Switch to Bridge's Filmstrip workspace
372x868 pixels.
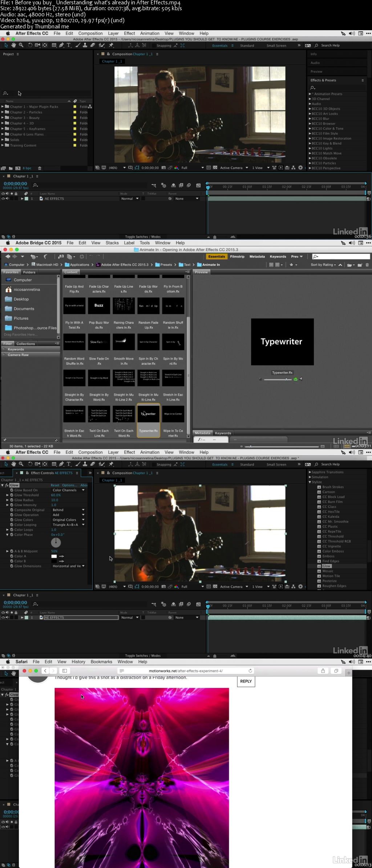coord(237,256)
